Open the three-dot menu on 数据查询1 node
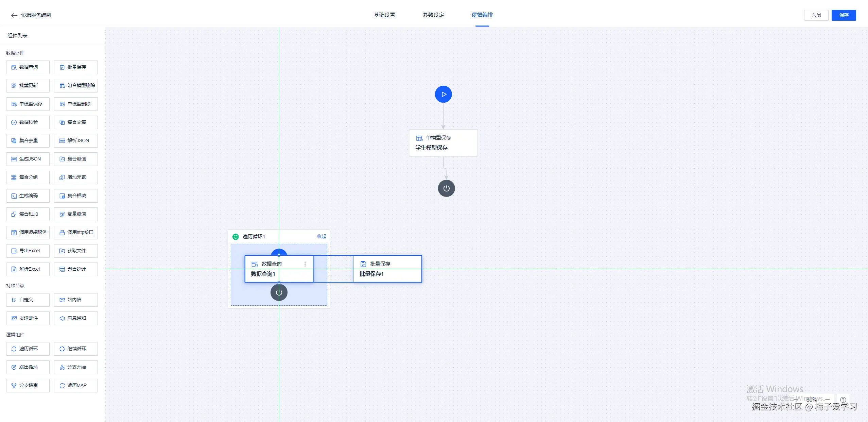Screen dimensions: 868x422 click(305, 264)
